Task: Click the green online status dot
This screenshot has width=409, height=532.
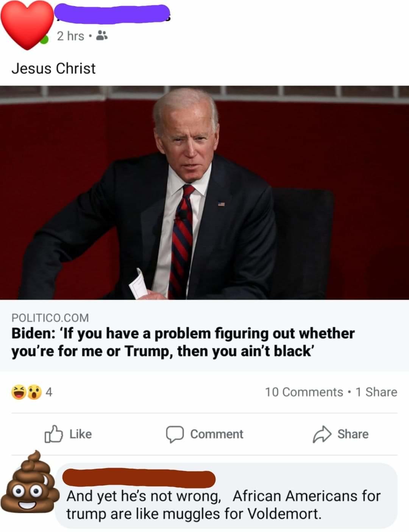Action: pos(44,39)
